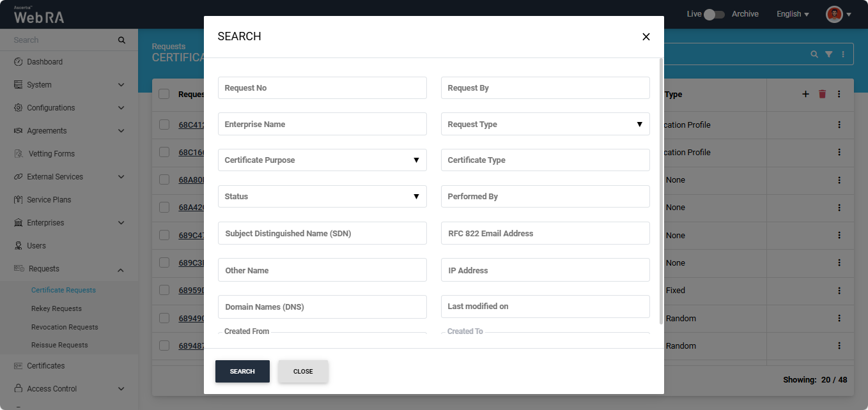Viewport: 868px width, 410px height.
Task: Open the Status dropdown
Action: (322, 197)
